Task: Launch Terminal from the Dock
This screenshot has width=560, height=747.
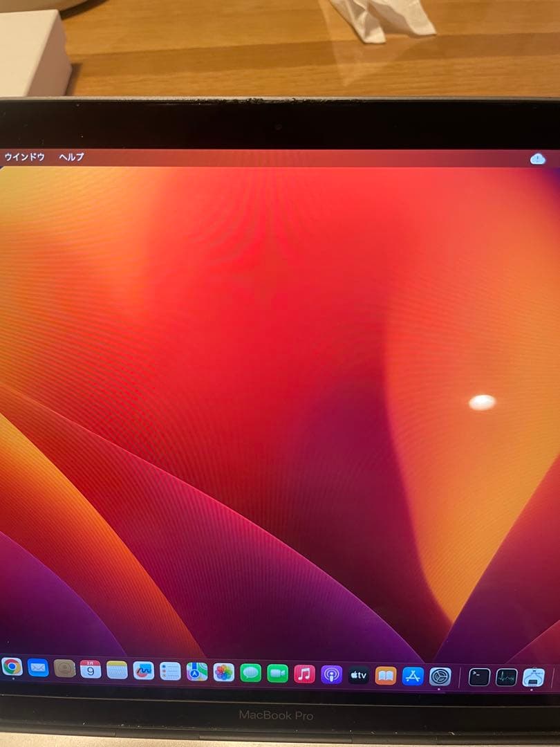Action: pyautogui.click(x=479, y=676)
